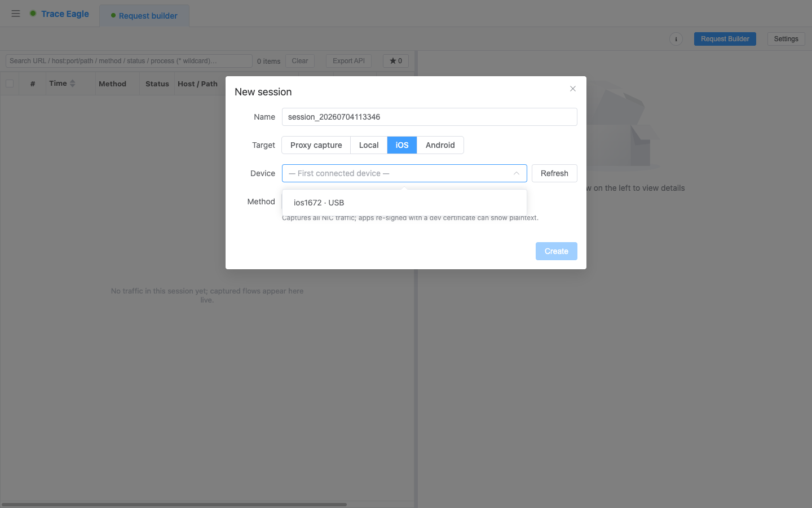Viewport: 812px width, 508px height.
Task: Choose Android target
Action: 440,145
